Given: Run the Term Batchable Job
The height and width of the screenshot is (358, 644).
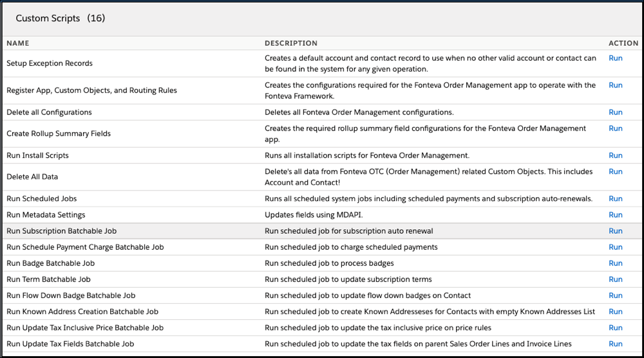Looking at the screenshot, I should [x=615, y=279].
